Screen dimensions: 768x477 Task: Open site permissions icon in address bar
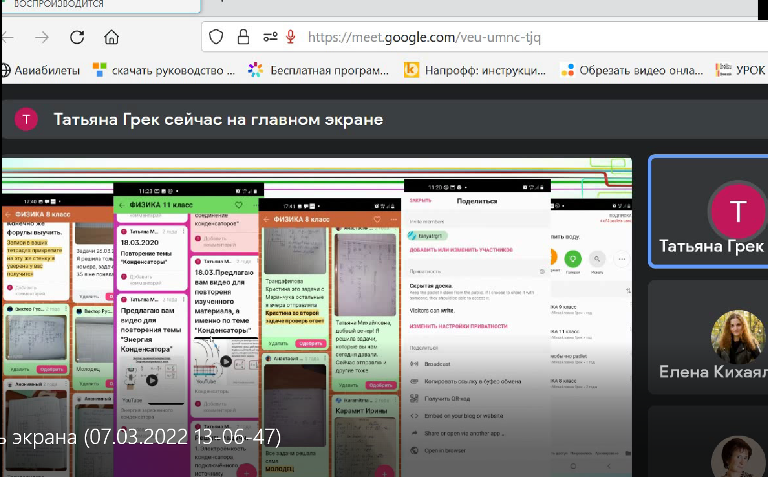270,37
